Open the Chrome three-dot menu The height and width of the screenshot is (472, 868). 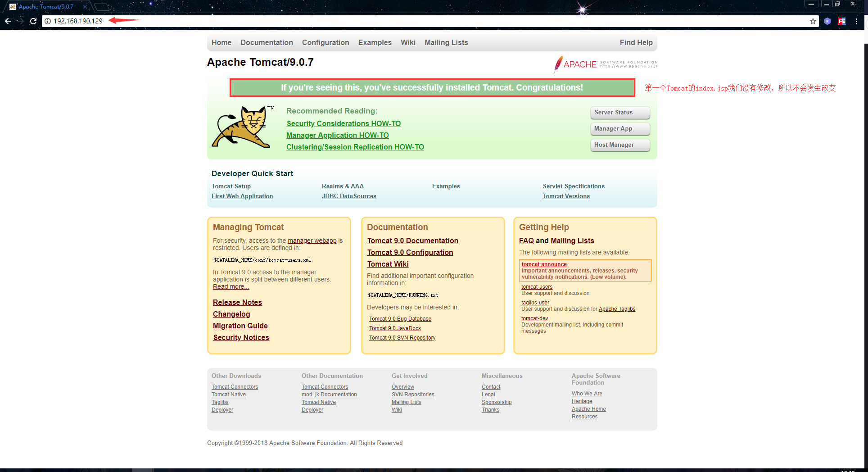[856, 21]
